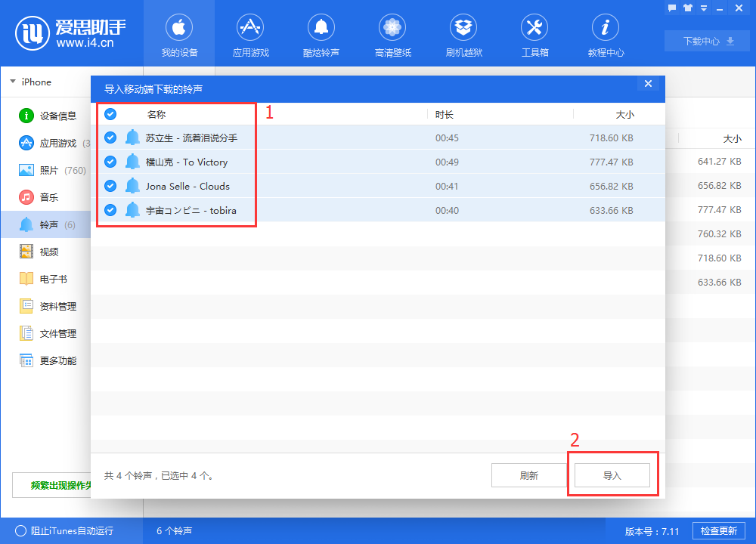
Task: Open the 酷炫铃声 bell icon in top toolbar
Action: tap(321, 29)
